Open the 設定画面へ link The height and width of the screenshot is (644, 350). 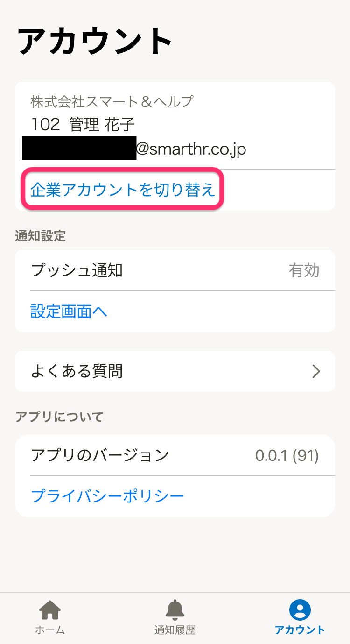pos(69,311)
